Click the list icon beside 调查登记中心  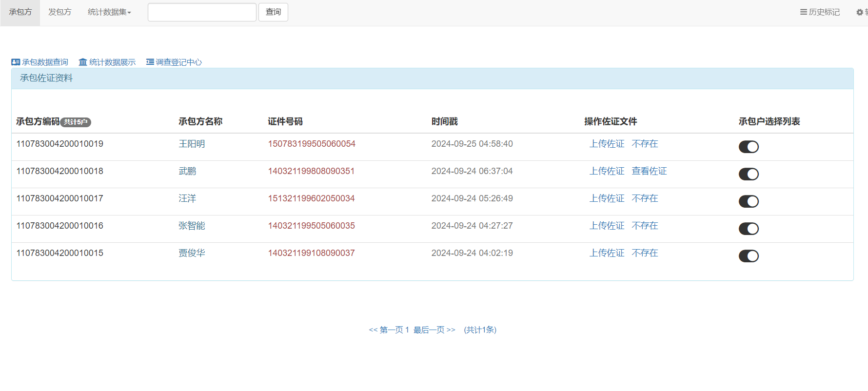pos(150,62)
